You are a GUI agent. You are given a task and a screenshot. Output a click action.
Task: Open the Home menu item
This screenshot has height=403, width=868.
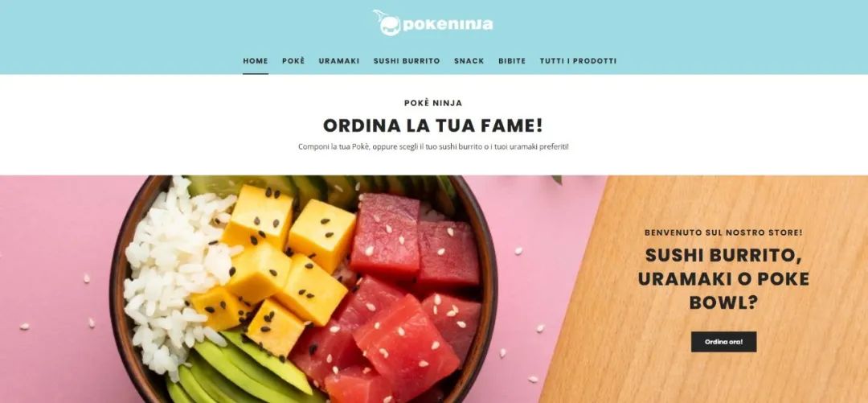[256, 61]
